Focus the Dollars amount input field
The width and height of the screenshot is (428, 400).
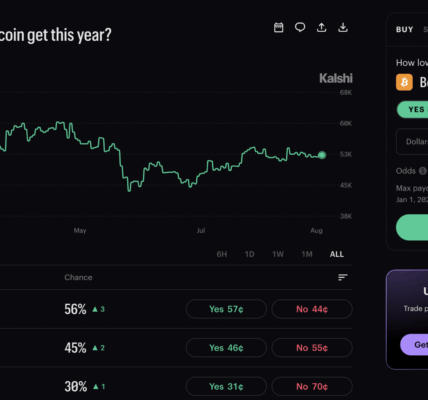412,142
